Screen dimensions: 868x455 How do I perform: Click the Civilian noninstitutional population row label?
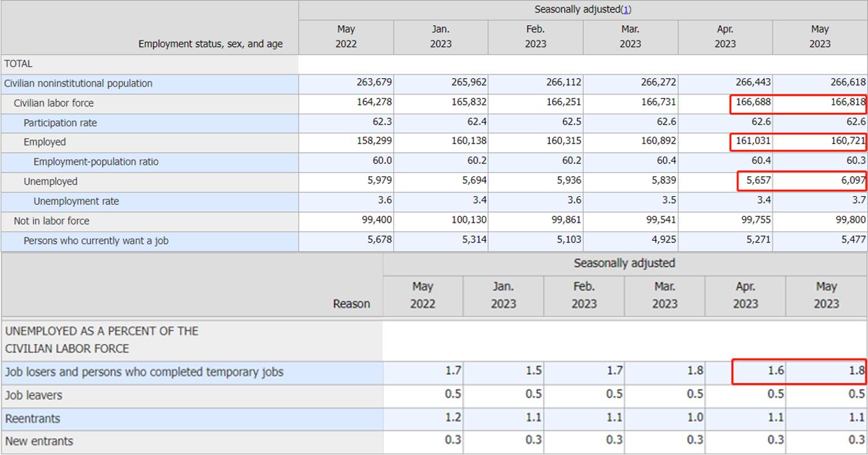pos(78,83)
